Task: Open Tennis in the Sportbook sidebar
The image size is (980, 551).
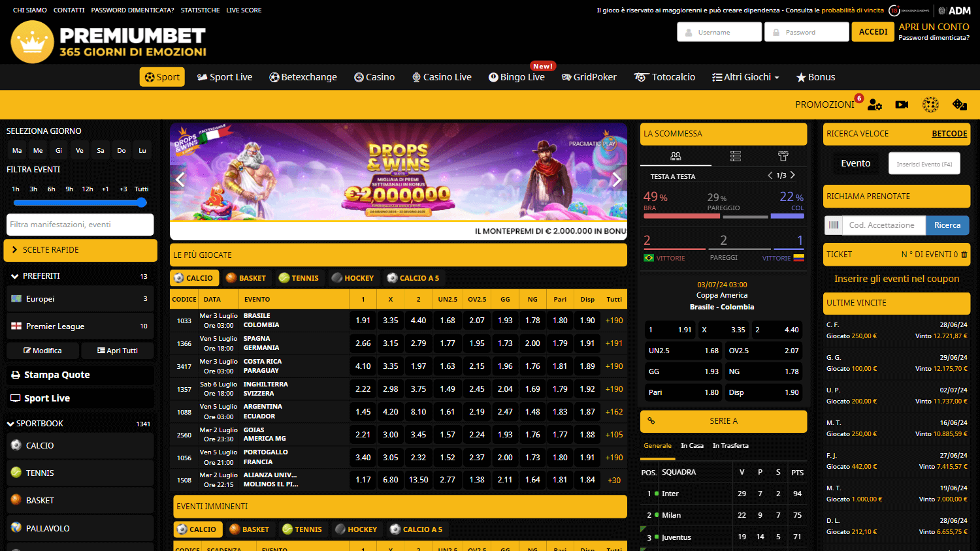Action: click(x=80, y=473)
